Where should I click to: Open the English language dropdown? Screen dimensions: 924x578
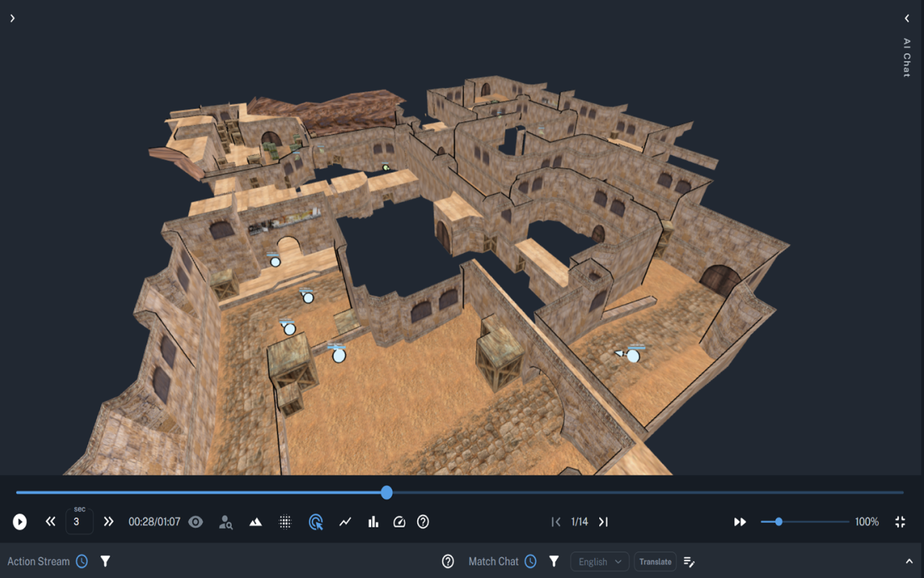coord(599,561)
